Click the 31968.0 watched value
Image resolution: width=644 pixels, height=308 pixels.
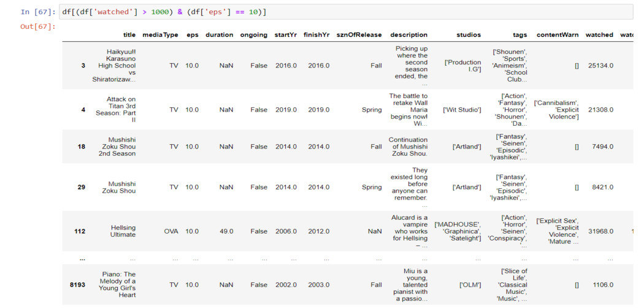click(x=600, y=231)
